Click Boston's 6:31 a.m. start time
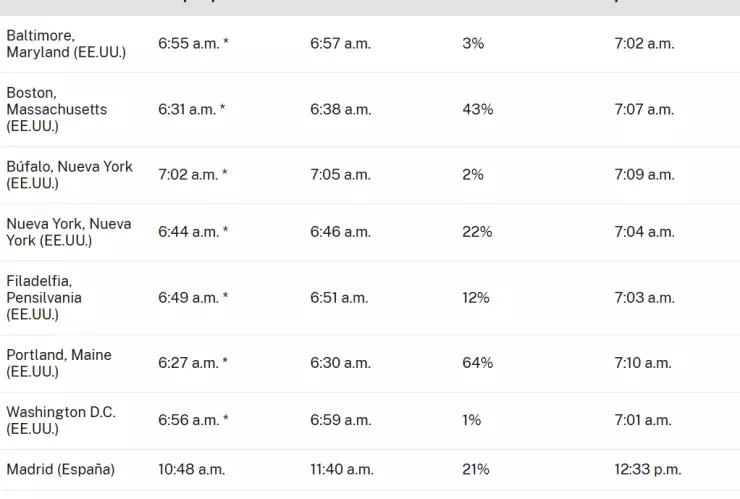The height and width of the screenshot is (499, 740). tap(191, 109)
